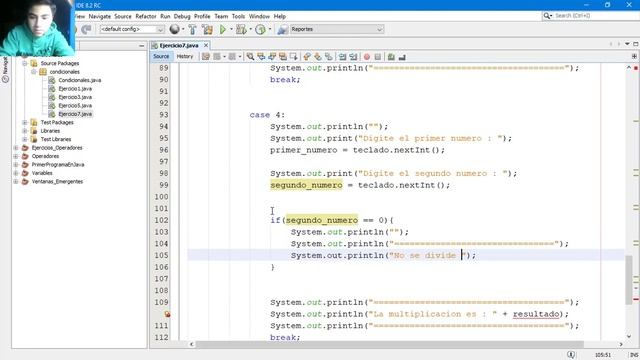Viewport: 640px width, 360px height.
Task: Open dropdown arrow next to browser globe
Action: 183,29
